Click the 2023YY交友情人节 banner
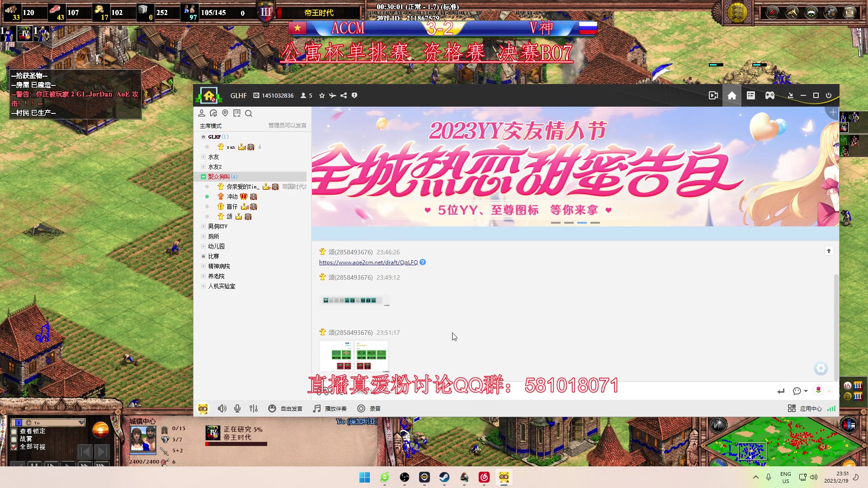This screenshot has width=868, height=488. (575, 167)
